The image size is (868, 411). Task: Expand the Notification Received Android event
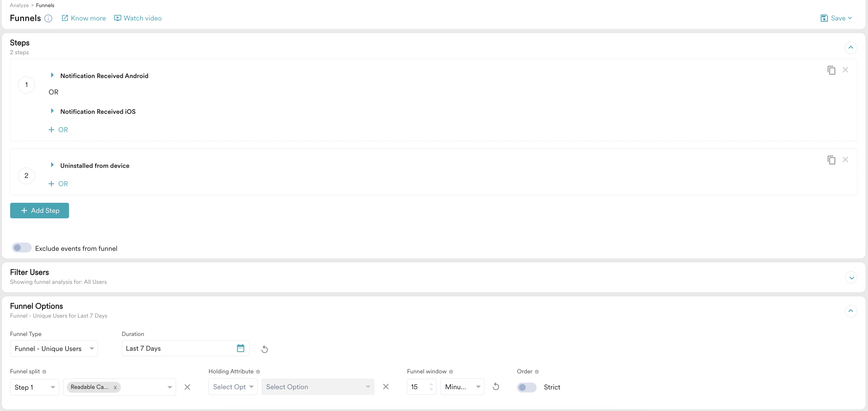click(x=53, y=76)
